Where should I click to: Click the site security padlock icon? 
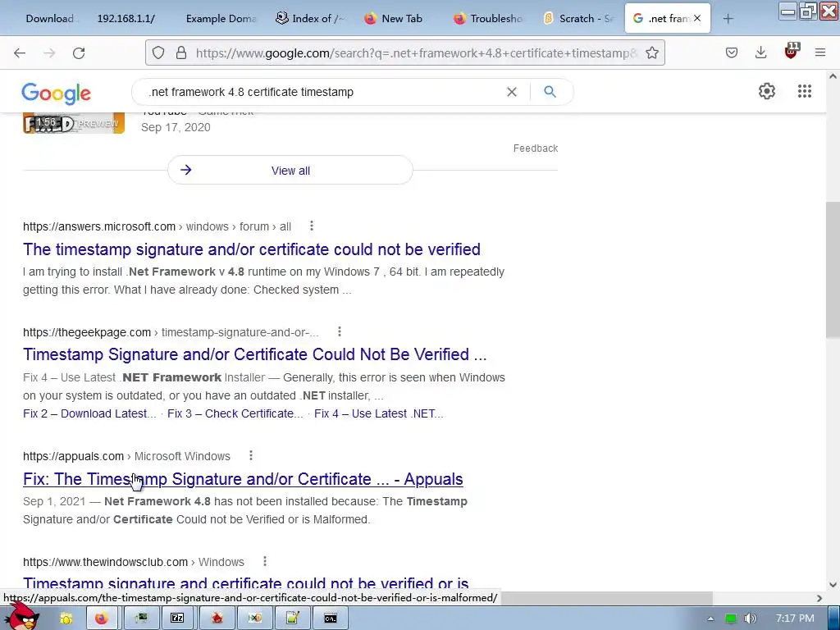click(x=181, y=52)
